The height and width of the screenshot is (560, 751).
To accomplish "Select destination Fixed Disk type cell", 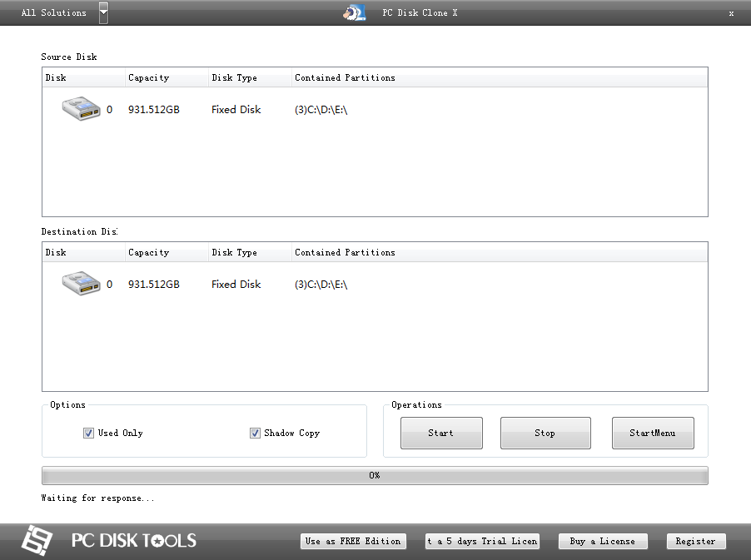I will pos(236,285).
